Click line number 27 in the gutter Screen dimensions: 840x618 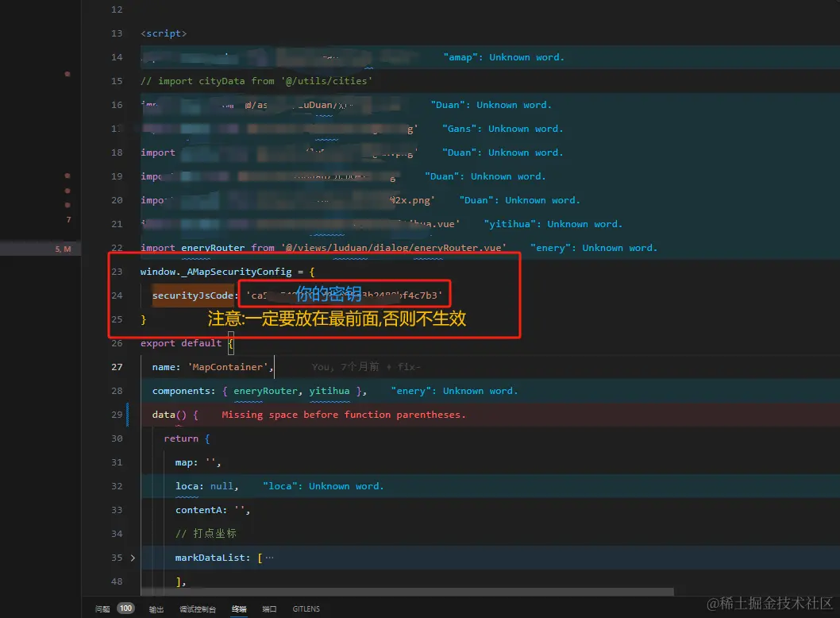117,367
